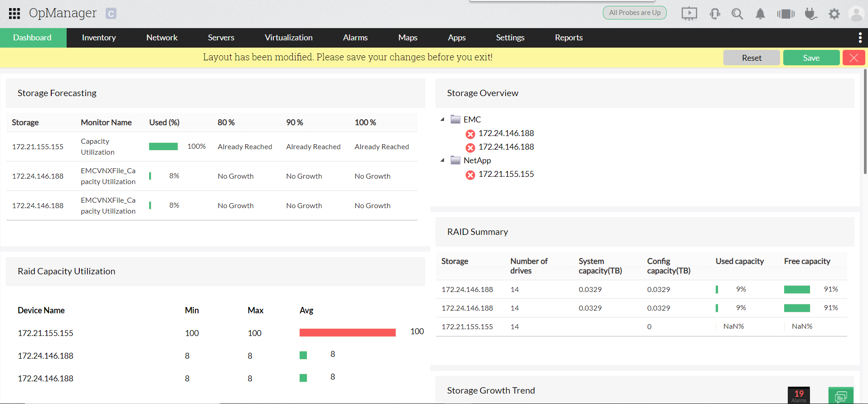
Task: Click the Config capacity(TB) column header
Action: click(x=669, y=266)
